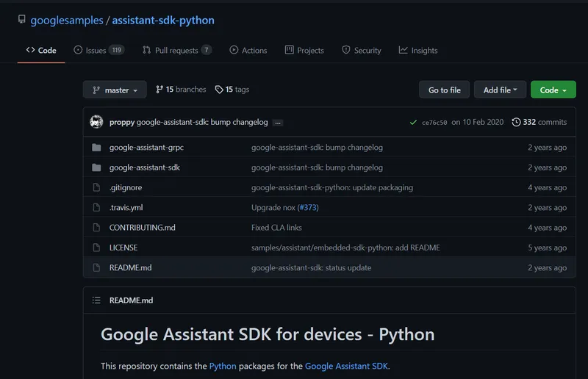Viewport: 588px width, 379px height.
Task: Click the green checkmark status icon
Action: tap(413, 122)
